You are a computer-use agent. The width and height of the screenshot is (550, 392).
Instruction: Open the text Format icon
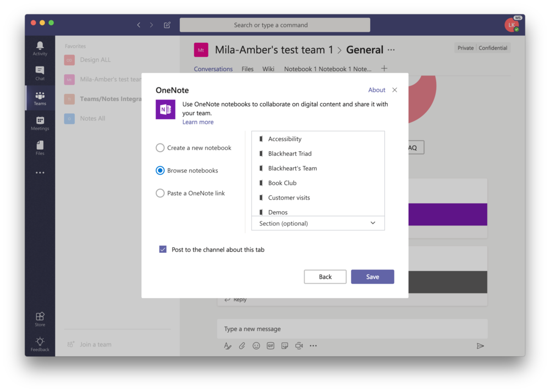228,346
